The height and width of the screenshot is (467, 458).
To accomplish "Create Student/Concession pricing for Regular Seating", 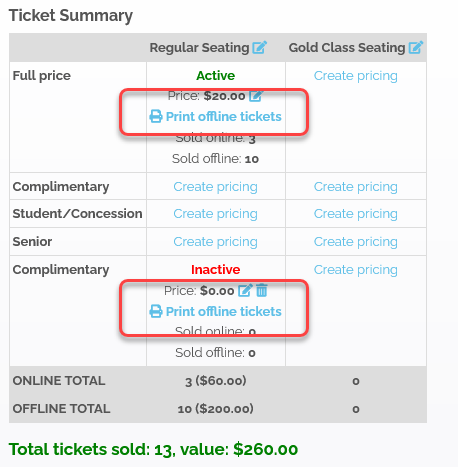I will [215, 214].
